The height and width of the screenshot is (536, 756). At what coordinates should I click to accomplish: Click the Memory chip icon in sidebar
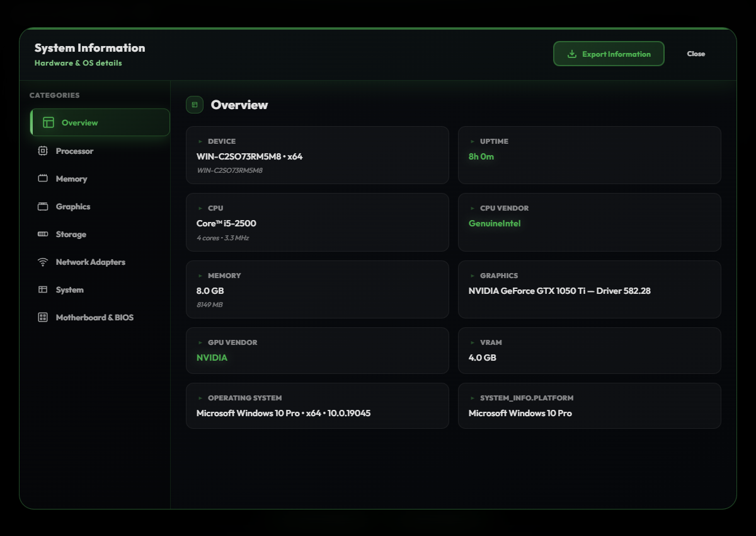pyautogui.click(x=44, y=178)
